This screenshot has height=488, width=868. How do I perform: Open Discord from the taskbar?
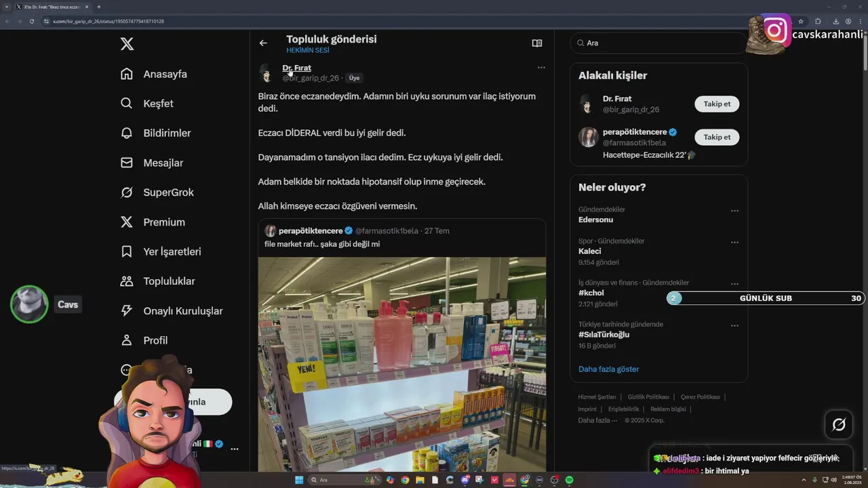click(465, 480)
